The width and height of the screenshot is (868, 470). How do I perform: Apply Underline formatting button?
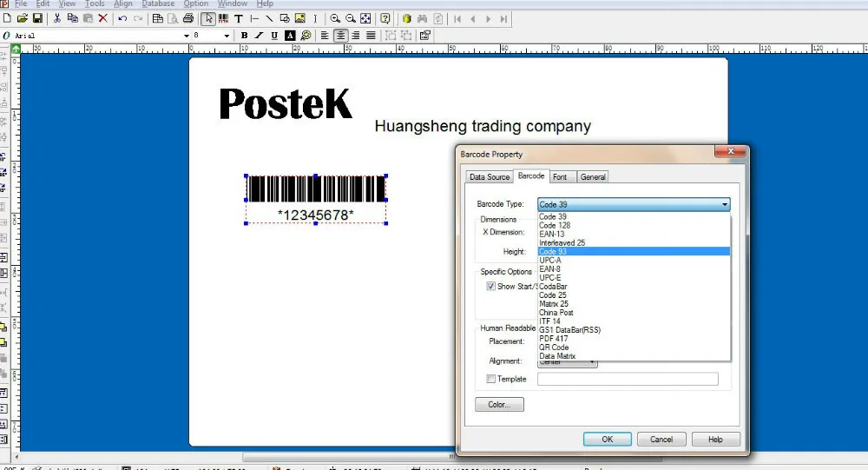[274, 36]
